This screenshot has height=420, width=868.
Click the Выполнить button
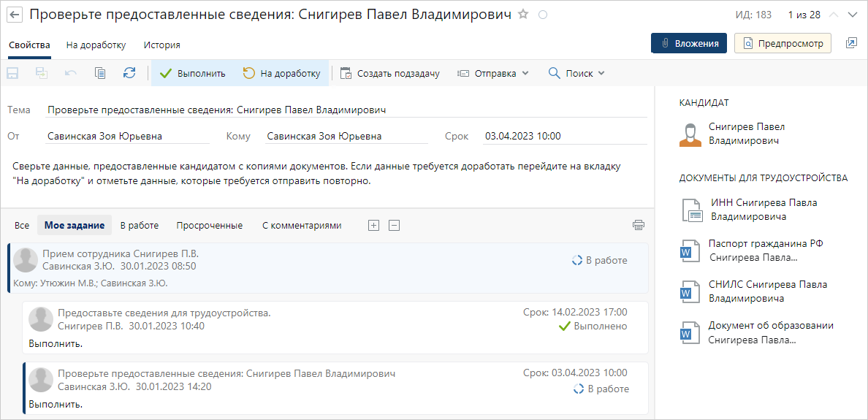[x=192, y=73]
